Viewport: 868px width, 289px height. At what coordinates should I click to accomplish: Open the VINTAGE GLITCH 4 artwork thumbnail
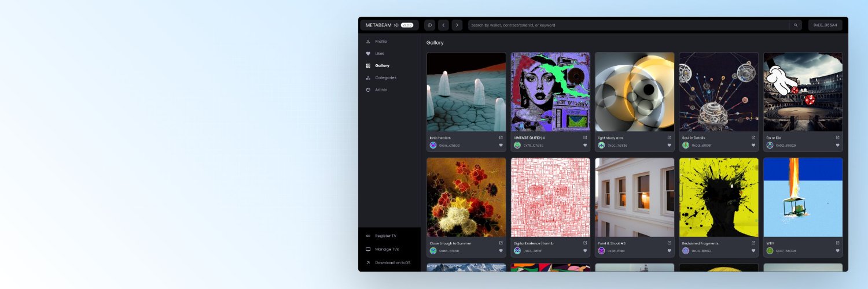(x=550, y=92)
